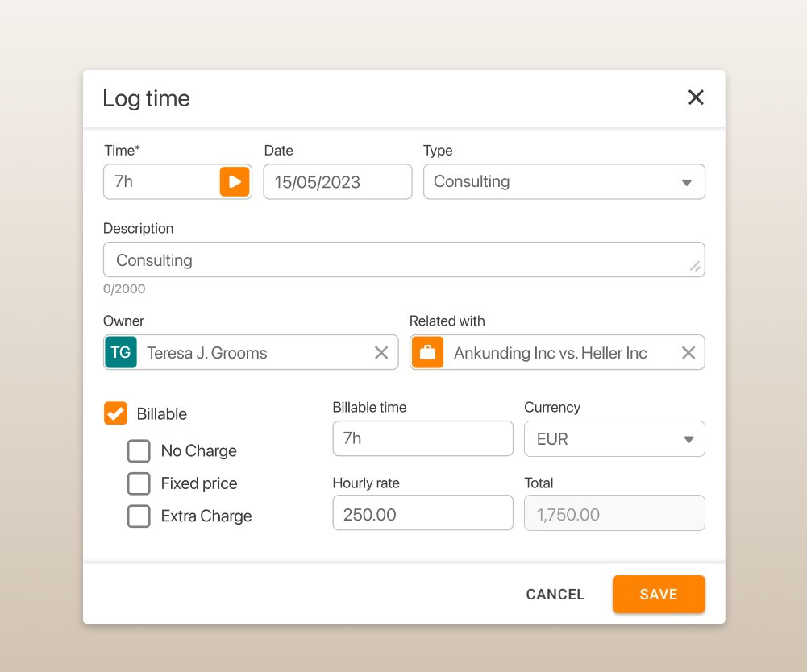
Task: Click the Extra Charge label text
Action: 206,516
